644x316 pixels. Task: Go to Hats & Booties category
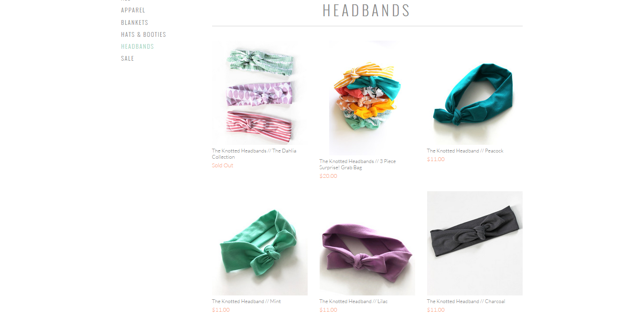(x=143, y=34)
